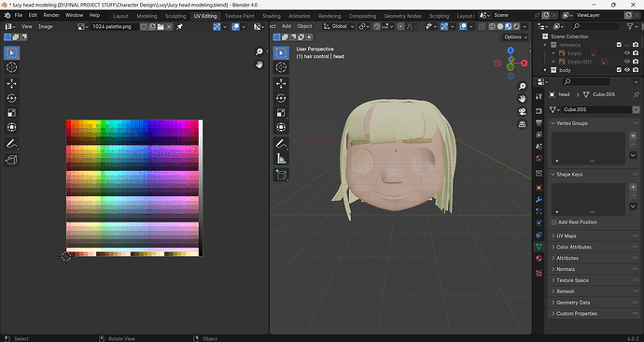Image resolution: width=644 pixels, height=342 pixels.
Task: Click the red area of palette image
Action: [71, 124]
